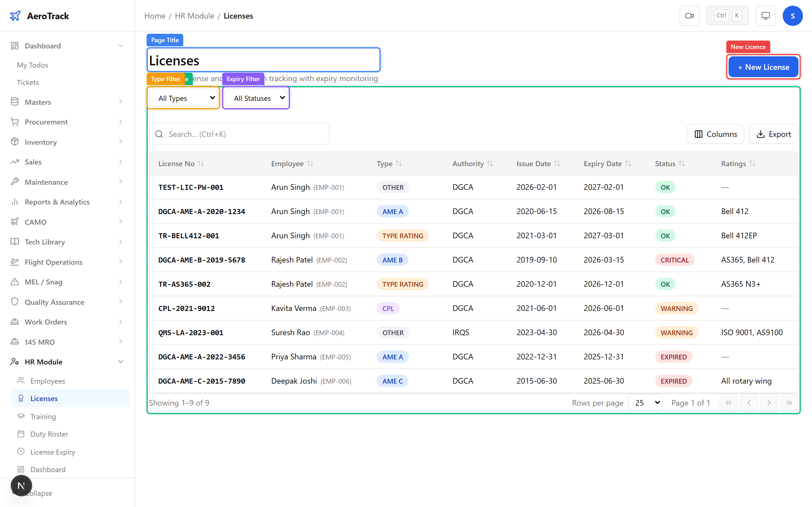Open the All Statuses filter dropdown
Viewport: 812px width, 507px height.
pyautogui.click(x=255, y=98)
